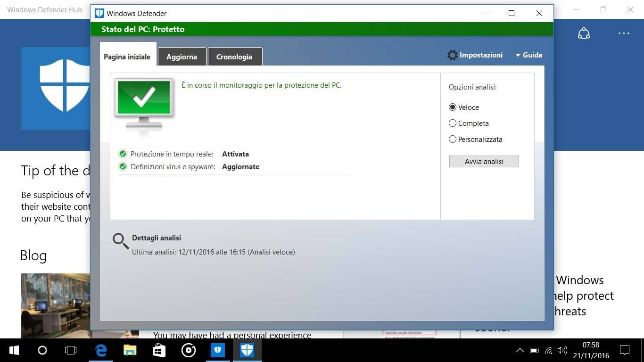Open File Explorer from the taskbar
The image size is (644, 362).
(130, 350)
